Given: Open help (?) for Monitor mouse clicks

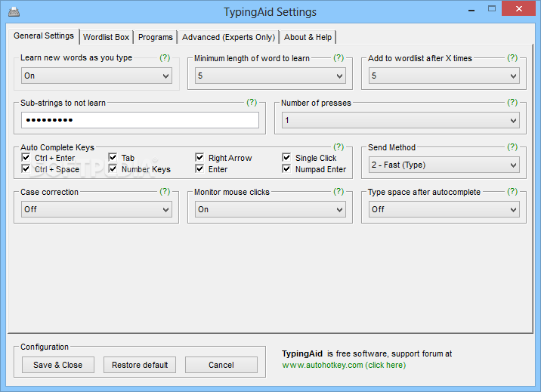Looking at the screenshot, I should tap(339, 191).
